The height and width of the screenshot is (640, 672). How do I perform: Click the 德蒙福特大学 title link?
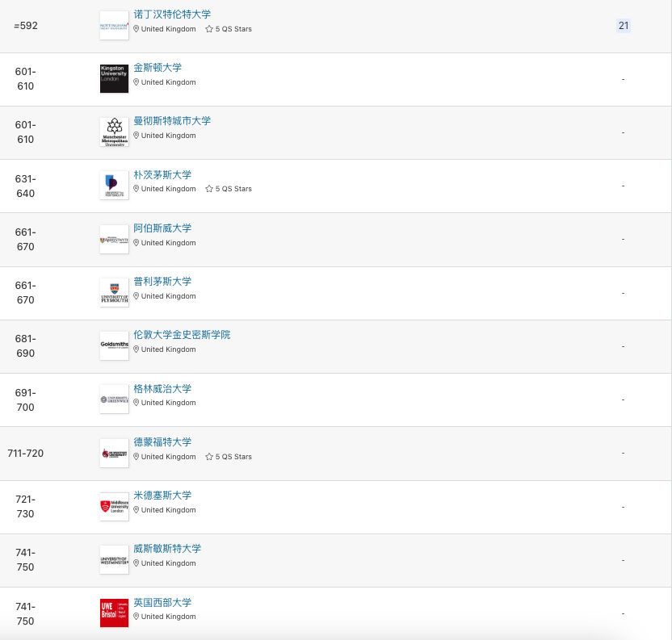162,441
